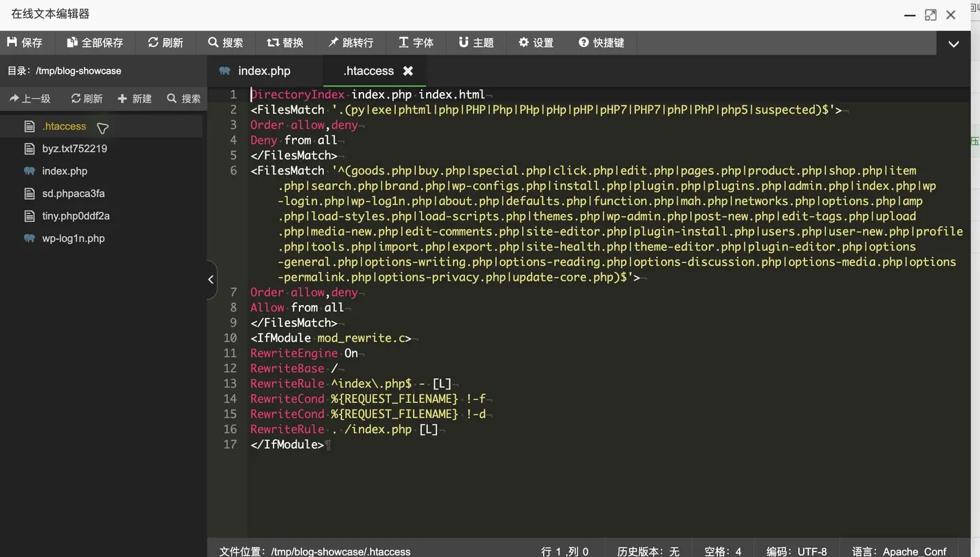Maximize the online text editor window

pyautogui.click(x=930, y=15)
